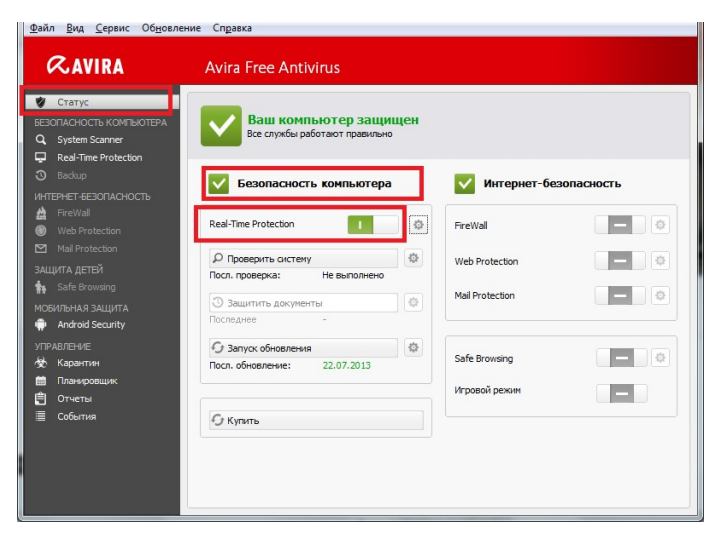Open Карантин in sidebar
This screenshot has height=535, width=716.
coord(78,363)
